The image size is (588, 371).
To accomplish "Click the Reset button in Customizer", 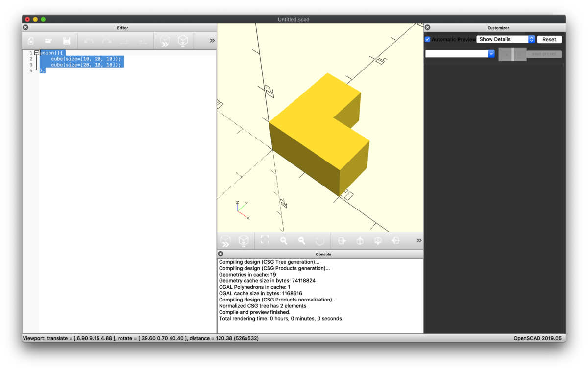I will coord(549,39).
